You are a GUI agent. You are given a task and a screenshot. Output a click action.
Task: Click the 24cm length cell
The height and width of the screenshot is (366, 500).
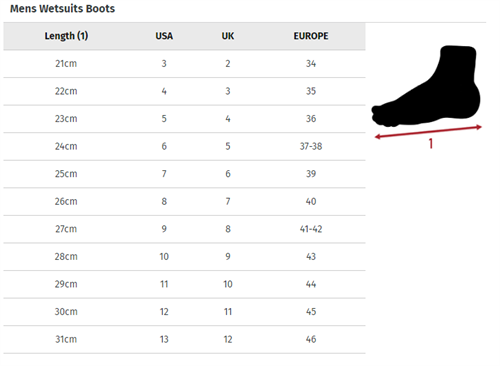click(66, 146)
